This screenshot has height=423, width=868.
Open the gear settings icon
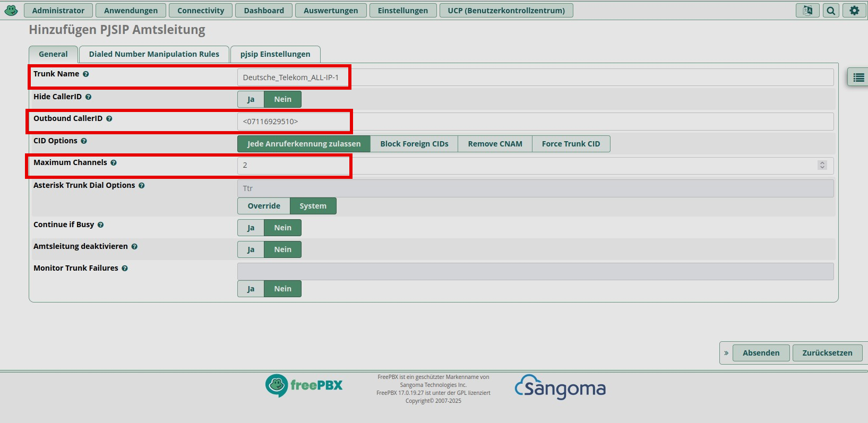coord(854,11)
